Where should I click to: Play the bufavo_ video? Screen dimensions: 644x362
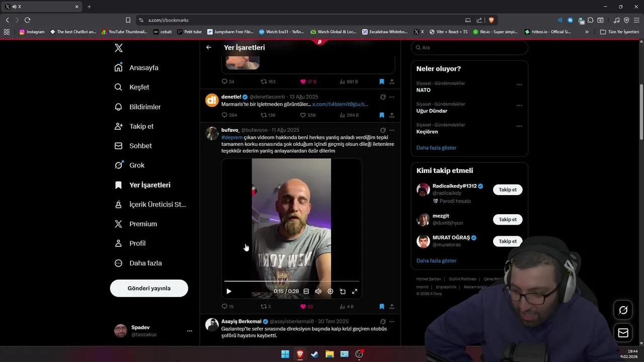pos(229,291)
